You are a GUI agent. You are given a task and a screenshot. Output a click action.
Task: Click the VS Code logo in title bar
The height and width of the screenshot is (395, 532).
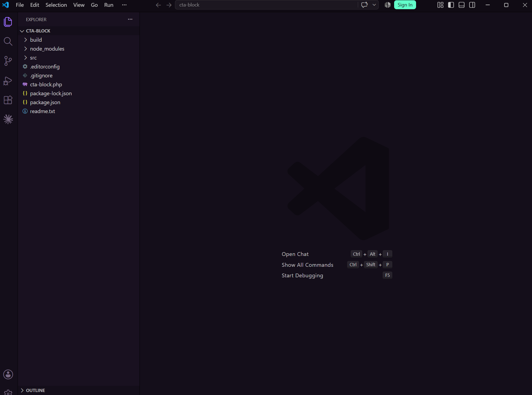tap(5, 5)
